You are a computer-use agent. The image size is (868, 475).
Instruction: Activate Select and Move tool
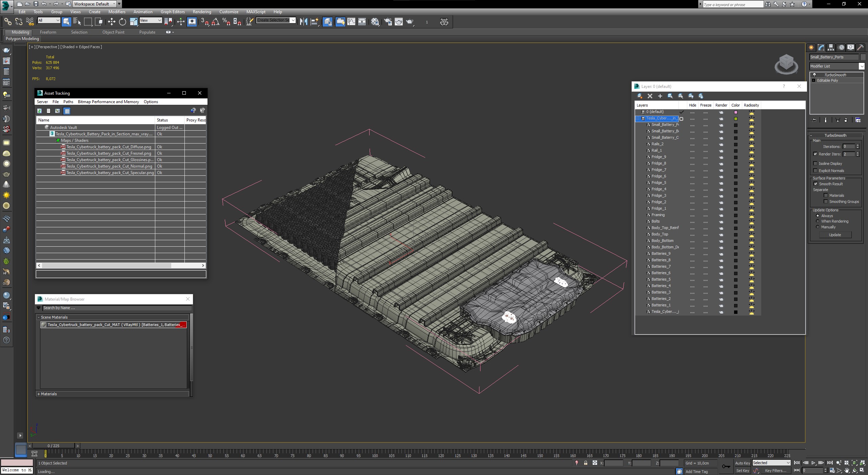112,22
